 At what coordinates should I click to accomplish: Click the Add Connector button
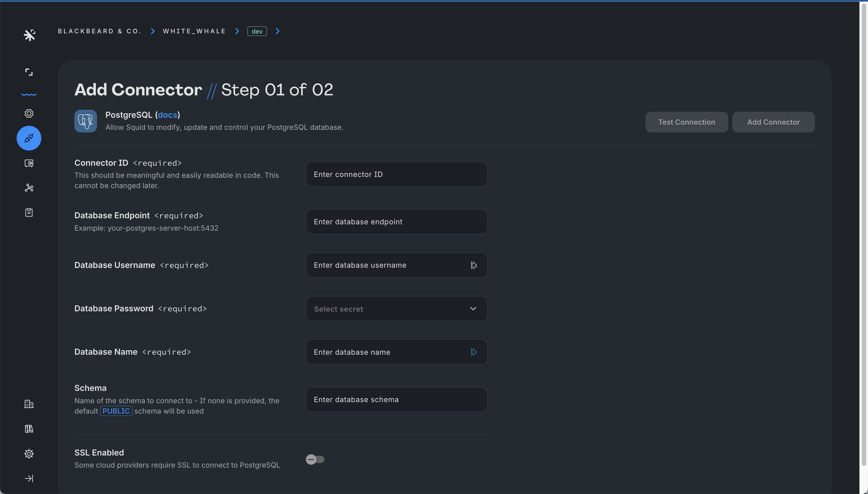point(773,122)
